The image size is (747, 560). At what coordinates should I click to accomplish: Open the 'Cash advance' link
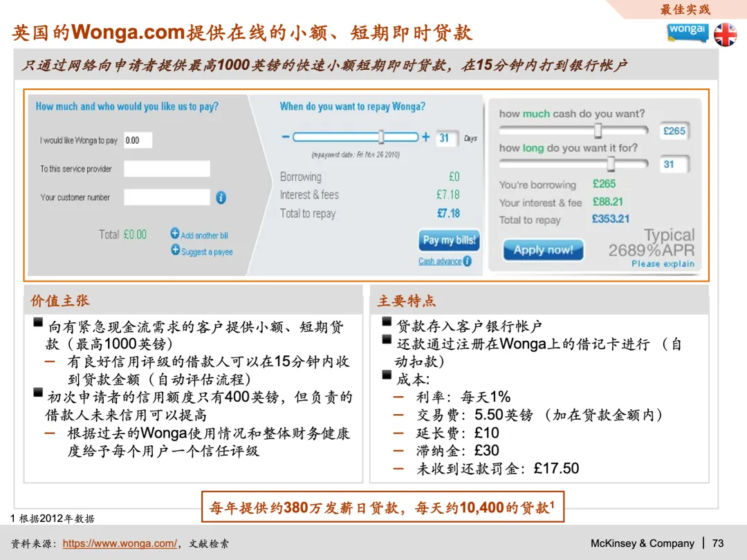[x=440, y=261]
